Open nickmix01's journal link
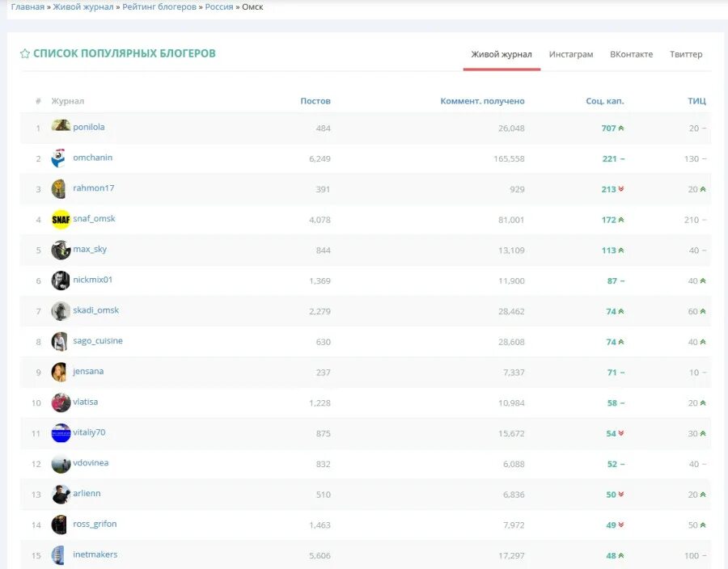728x569 pixels. click(x=93, y=280)
